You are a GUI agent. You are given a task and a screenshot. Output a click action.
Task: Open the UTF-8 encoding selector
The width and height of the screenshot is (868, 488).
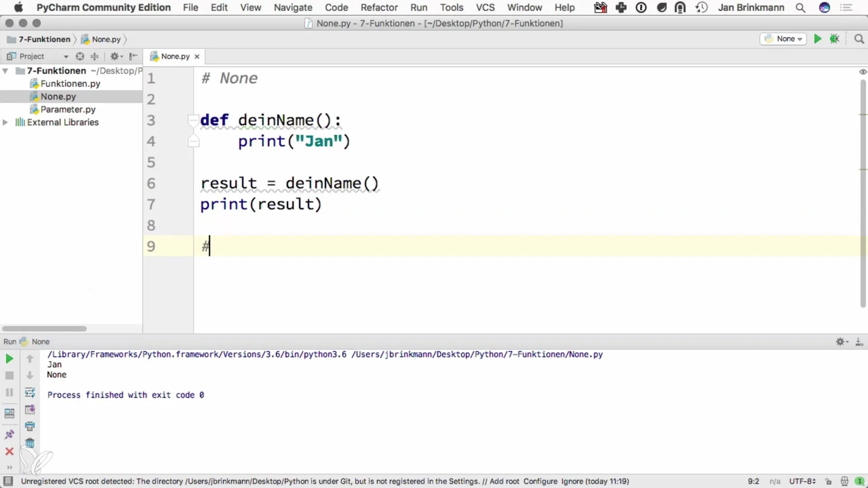click(x=802, y=482)
